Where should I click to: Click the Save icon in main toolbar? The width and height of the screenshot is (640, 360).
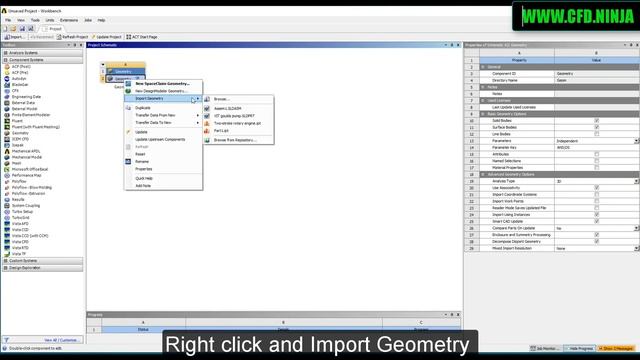(22, 29)
